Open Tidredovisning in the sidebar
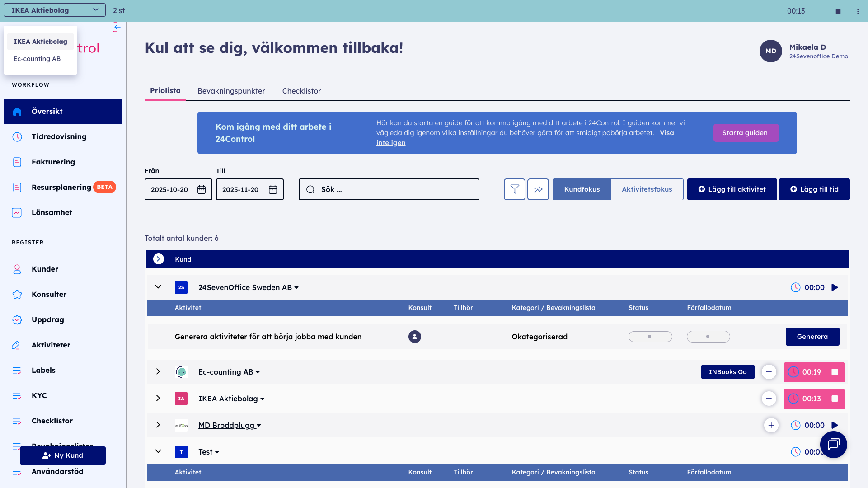Screen dimensions: 868x488 click(59, 136)
